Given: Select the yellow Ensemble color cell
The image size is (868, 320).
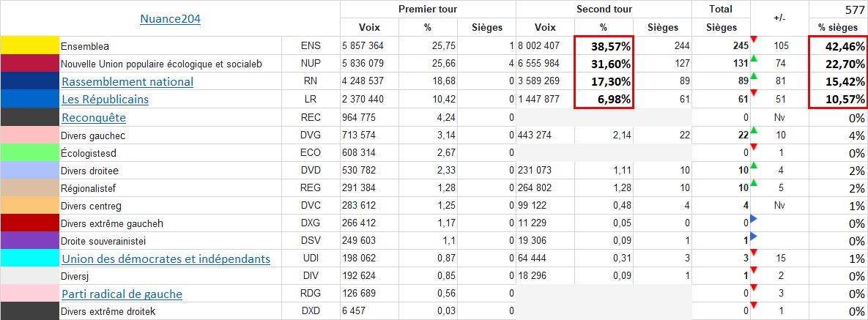Looking at the screenshot, I should coord(30,45).
